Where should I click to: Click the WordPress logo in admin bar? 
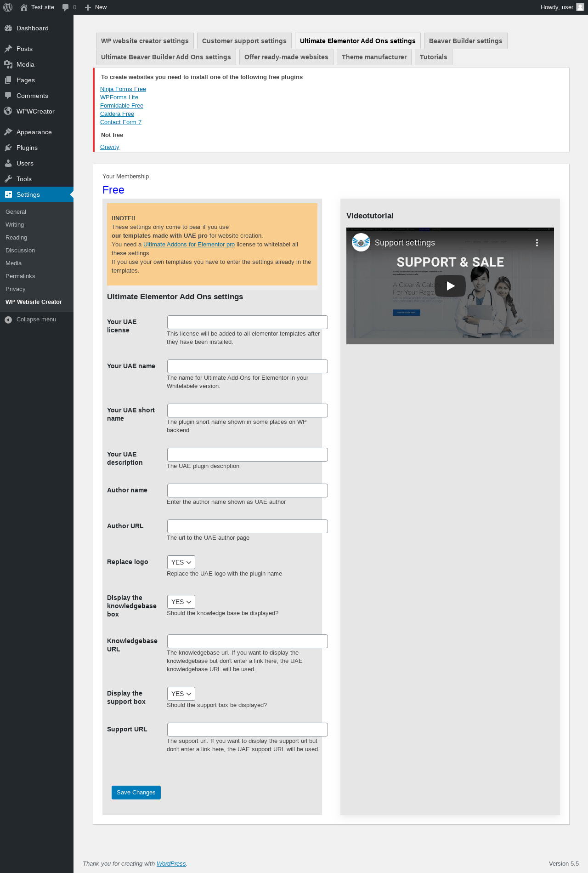coord(8,7)
